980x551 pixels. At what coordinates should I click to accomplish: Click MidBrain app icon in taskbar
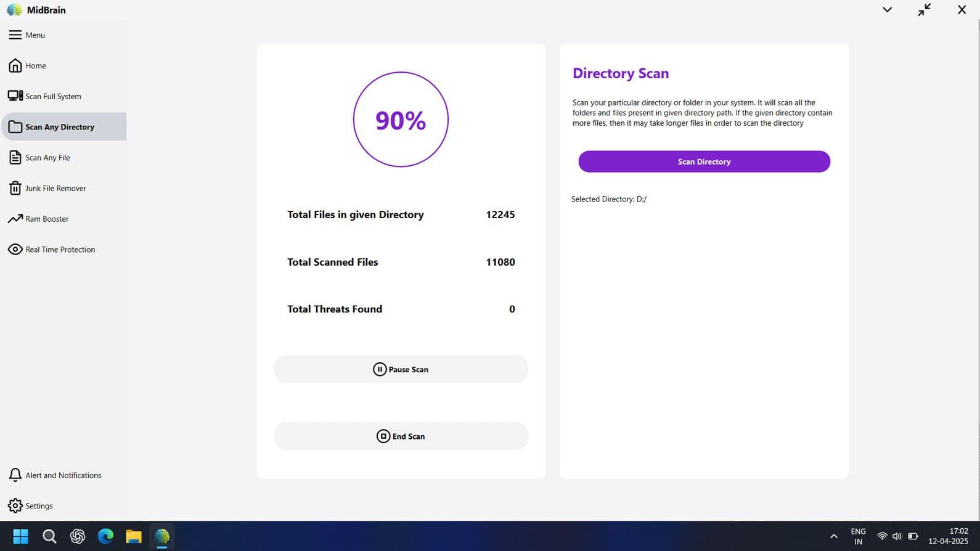(x=162, y=536)
